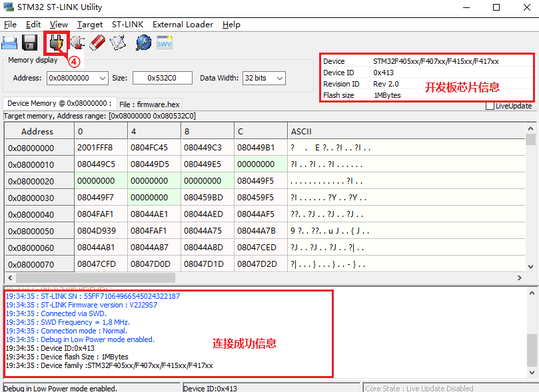
Task: Click the Address column header
Action: pos(39,131)
